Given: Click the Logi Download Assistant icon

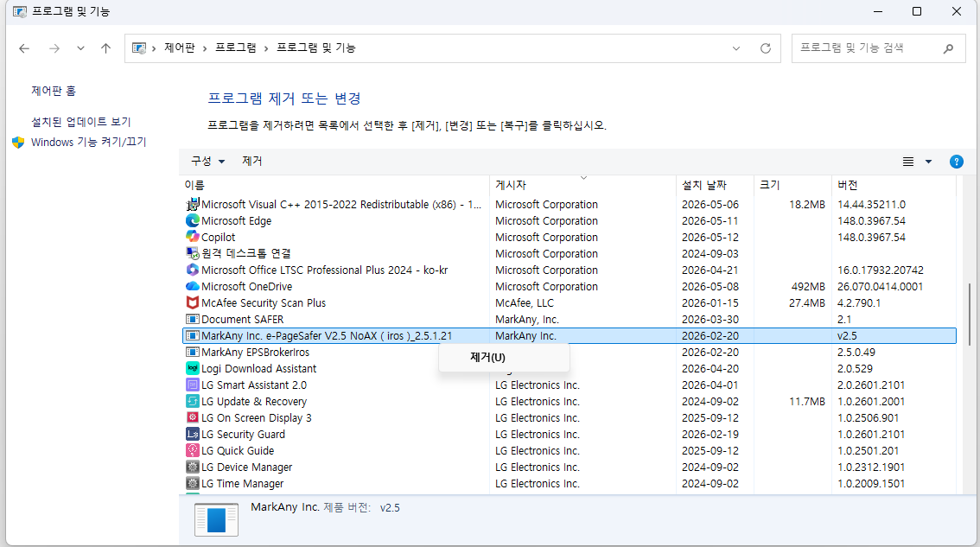Looking at the screenshot, I should tap(193, 368).
